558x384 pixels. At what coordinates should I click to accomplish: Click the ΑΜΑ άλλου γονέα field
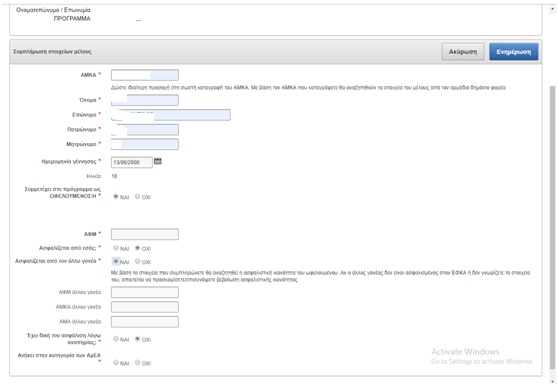pos(145,322)
